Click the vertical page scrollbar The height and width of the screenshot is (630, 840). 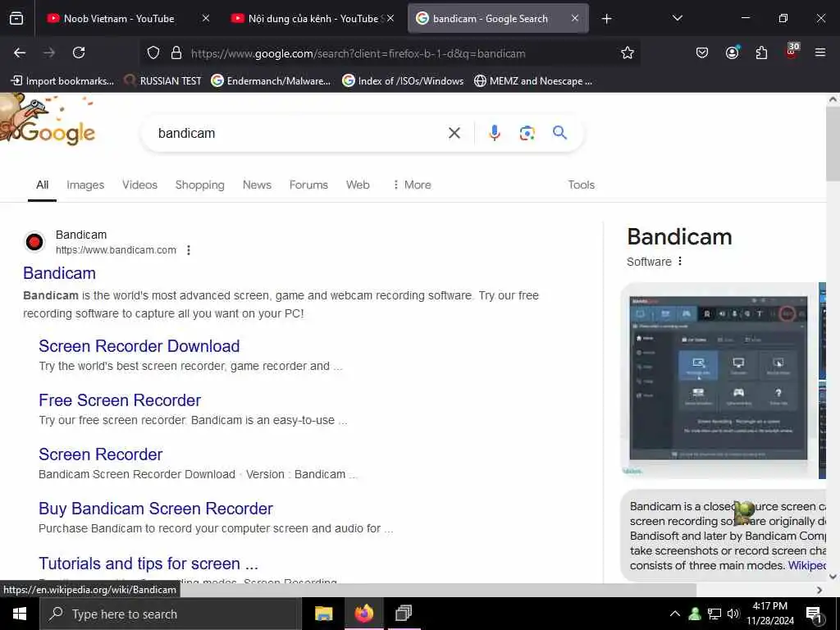coord(833,144)
